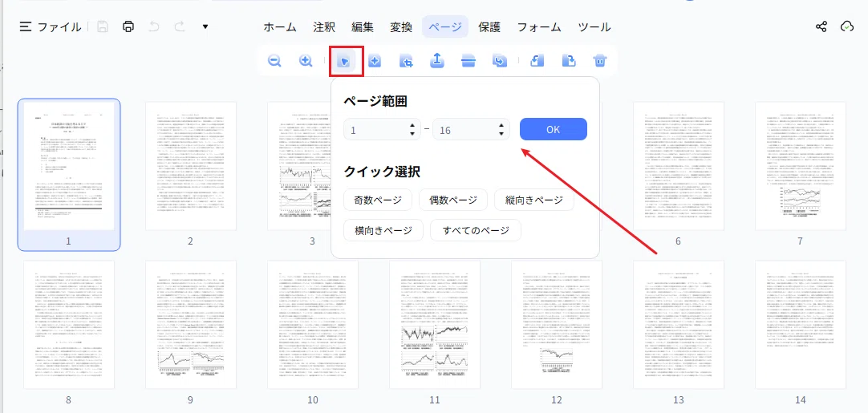Viewport: 868px width, 413px height.
Task: Click the extract pages upload-arrow icon
Action: 437,61
